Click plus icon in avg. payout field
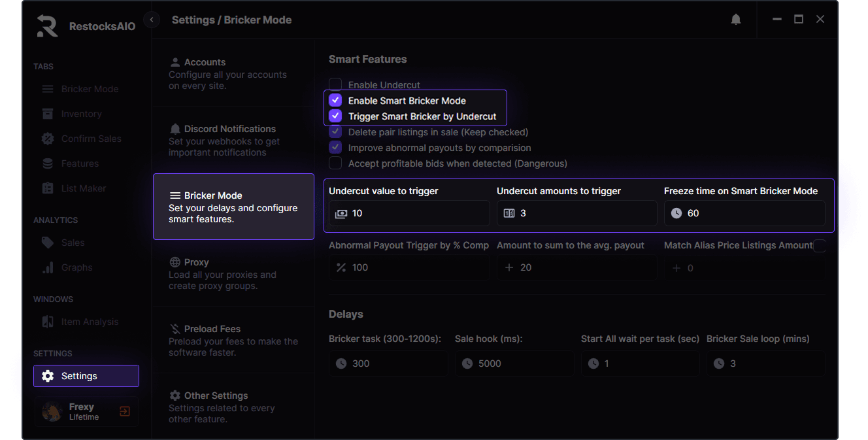The width and height of the screenshot is (868, 440). [509, 267]
